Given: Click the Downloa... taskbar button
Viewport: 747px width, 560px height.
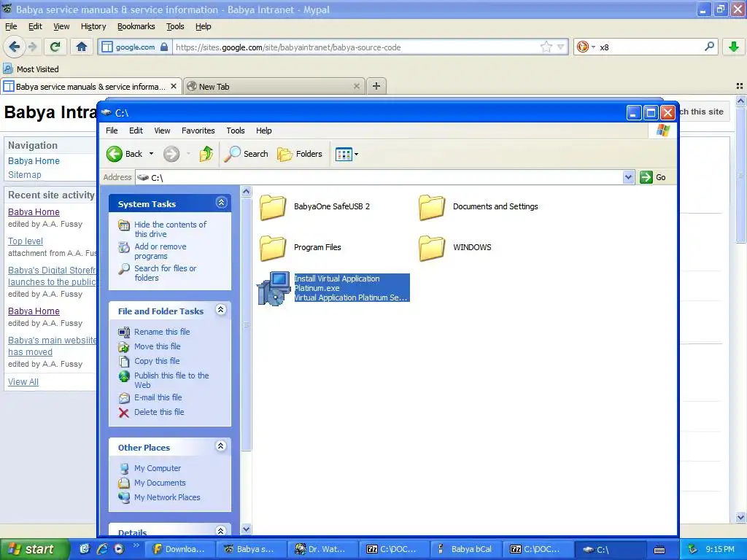Looking at the screenshot, I should point(179,549).
